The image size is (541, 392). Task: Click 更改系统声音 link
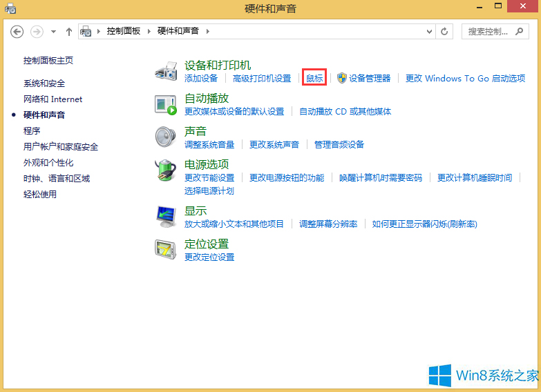[x=274, y=145]
